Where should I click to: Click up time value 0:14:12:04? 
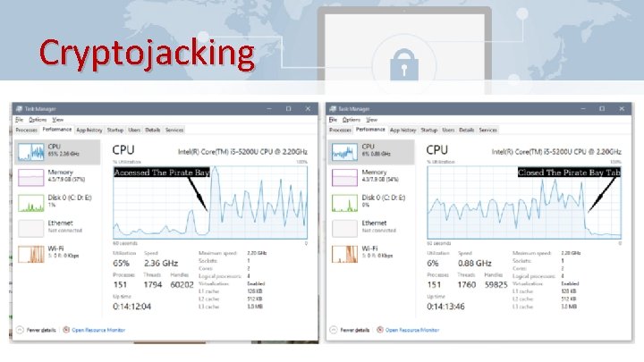pos(131,307)
